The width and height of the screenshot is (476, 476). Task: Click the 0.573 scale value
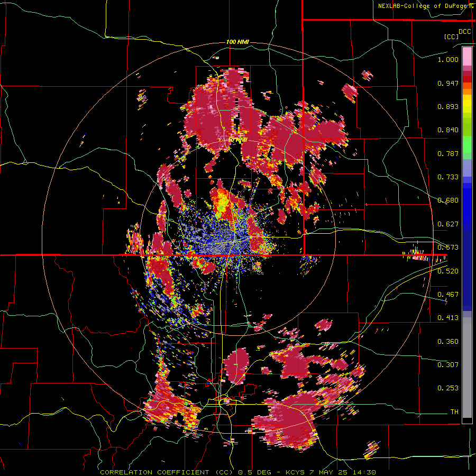click(448, 248)
